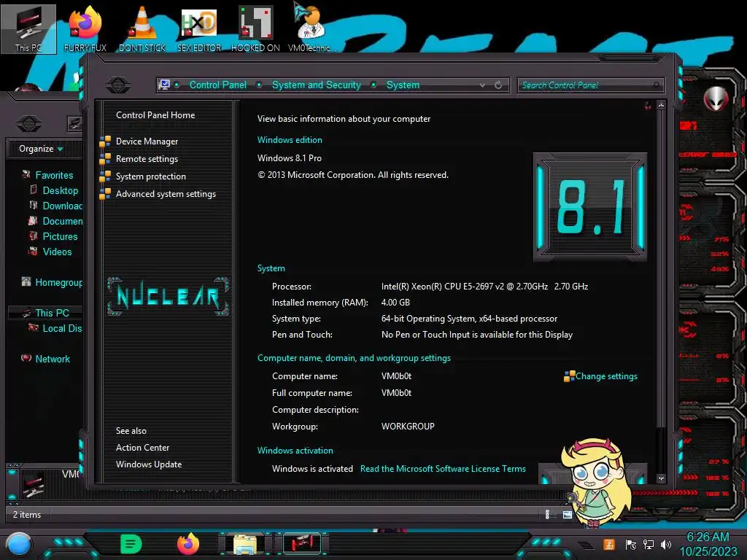Click the shield icon beside Remote settings

click(105, 159)
